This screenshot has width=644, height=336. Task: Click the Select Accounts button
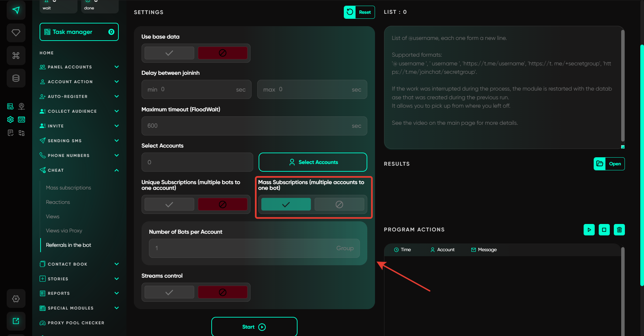click(313, 162)
